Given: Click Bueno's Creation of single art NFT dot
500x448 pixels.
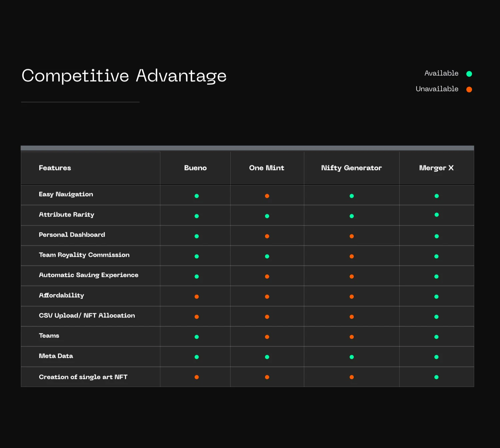Looking at the screenshot, I should pos(197,377).
